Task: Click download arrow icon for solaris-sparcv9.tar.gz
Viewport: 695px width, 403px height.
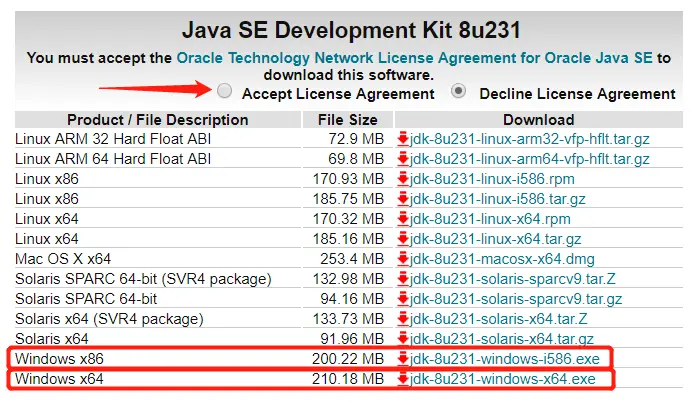Action: tap(403, 298)
